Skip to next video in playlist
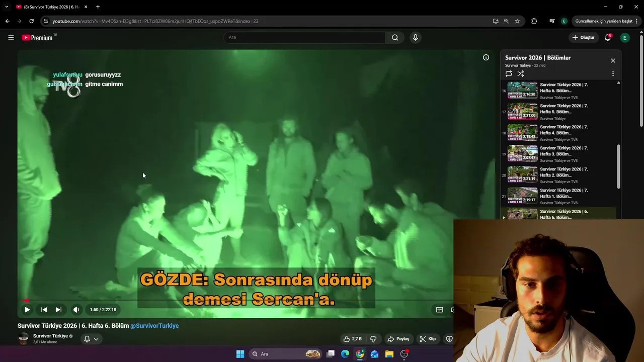Image resolution: width=644 pixels, height=362 pixels. click(58, 310)
